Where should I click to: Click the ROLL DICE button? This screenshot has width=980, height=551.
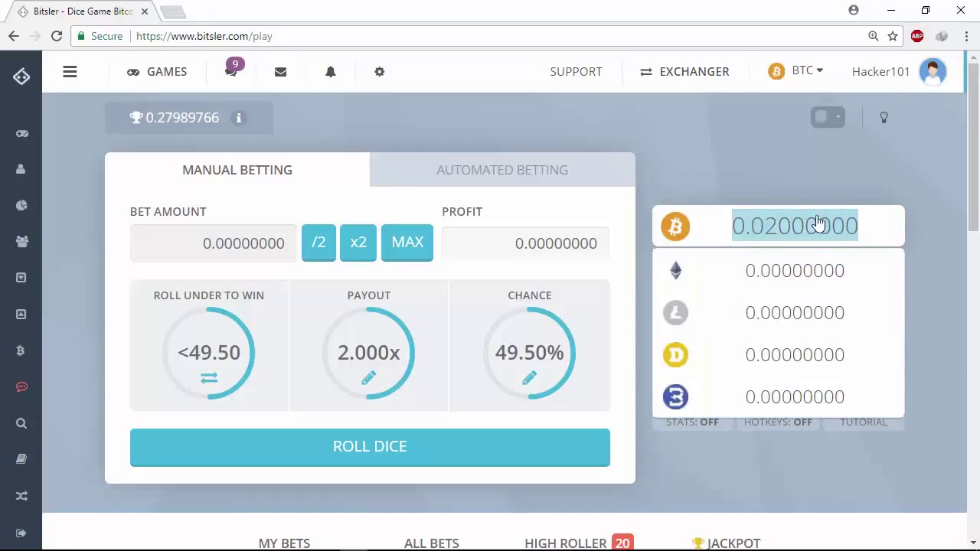click(370, 447)
